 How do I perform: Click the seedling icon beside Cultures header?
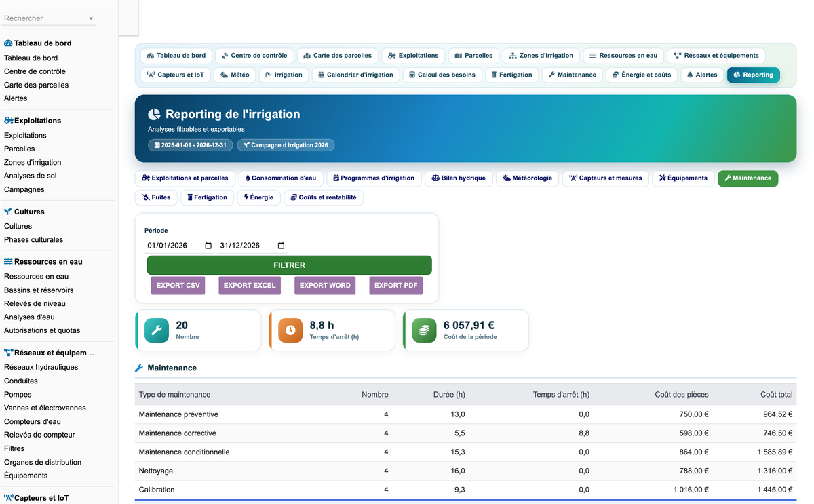pos(8,212)
